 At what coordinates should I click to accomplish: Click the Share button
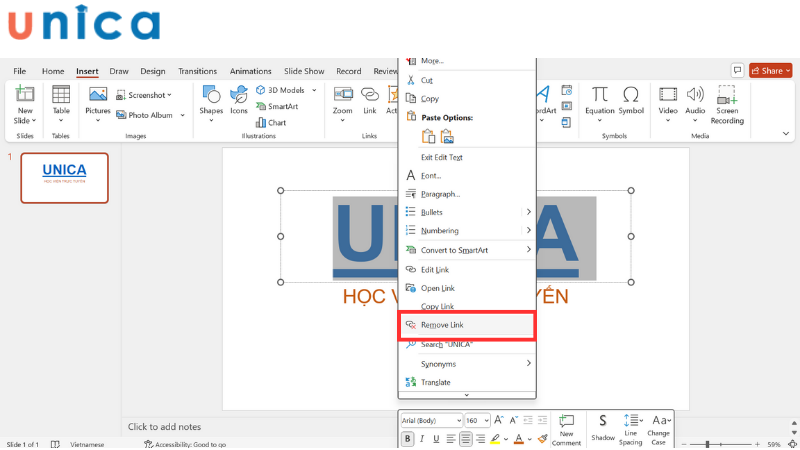[770, 70]
